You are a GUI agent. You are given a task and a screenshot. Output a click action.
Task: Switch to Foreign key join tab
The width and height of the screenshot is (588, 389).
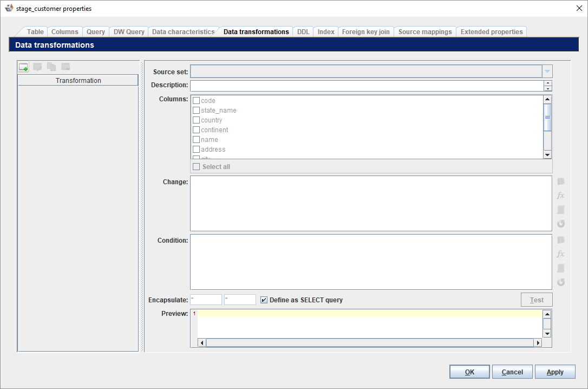click(x=365, y=32)
